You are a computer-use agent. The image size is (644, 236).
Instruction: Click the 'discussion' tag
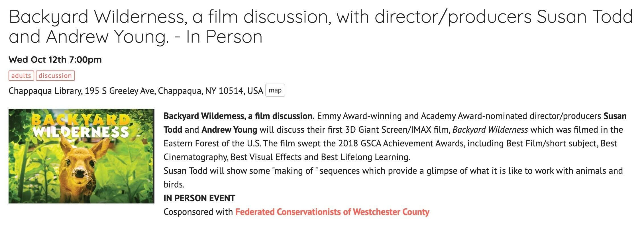click(x=55, y=76)
